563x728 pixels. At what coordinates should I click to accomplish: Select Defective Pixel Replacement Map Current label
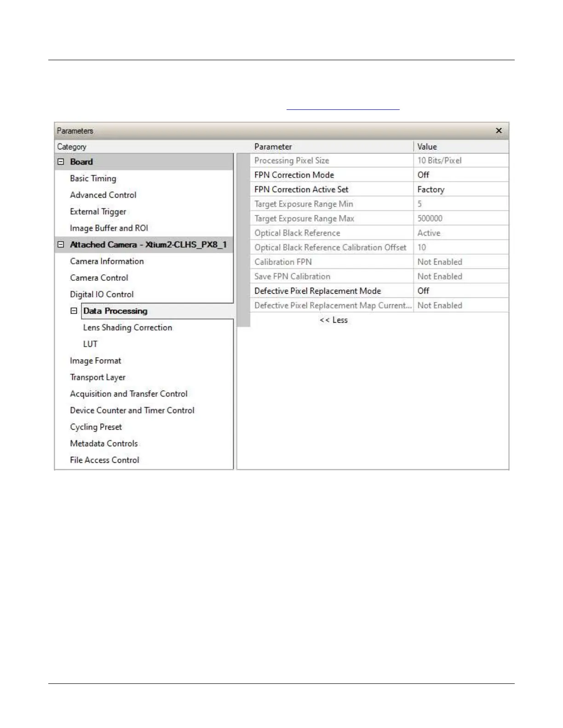pyautogui.click(x=333, y=305)
